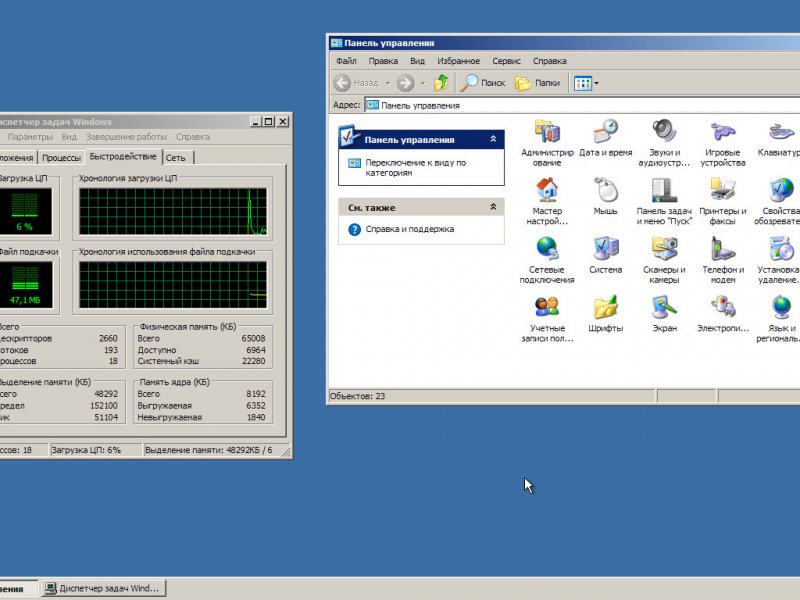This screenshot has height=600, width=800.
Task: Click the Диспетчер задач taskbar button
Action: pyautogui.click(x=103, y=588)
